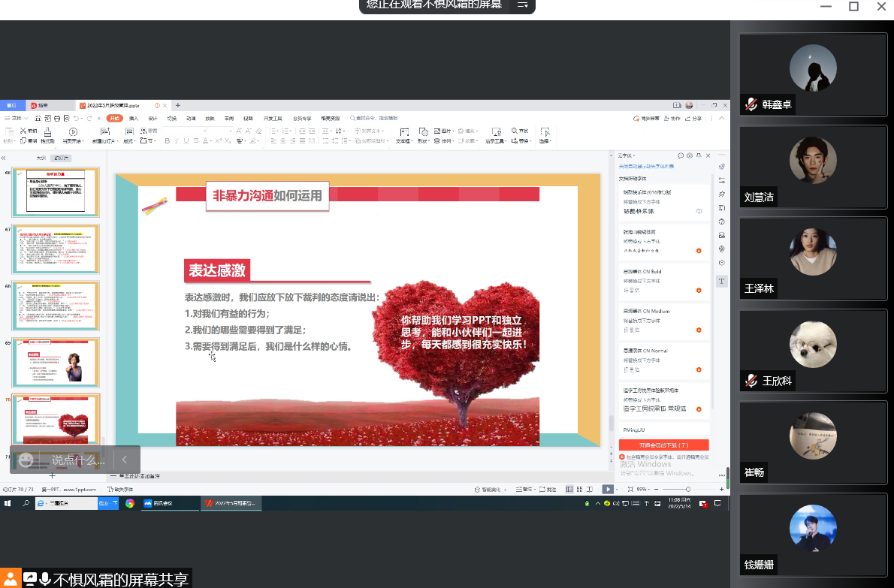This screenshot has width=894, height=588.
Task: Toggle bold formatting in the ribbon
Action: pos(167,140)
